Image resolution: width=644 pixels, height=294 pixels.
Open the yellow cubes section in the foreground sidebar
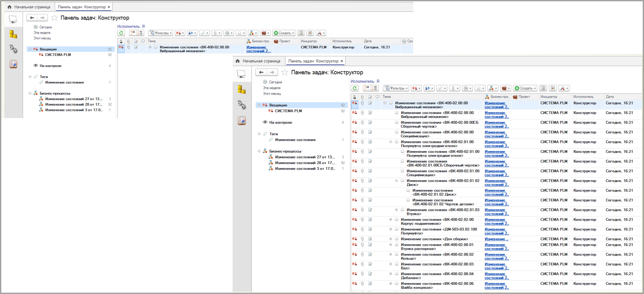(241, 90)
